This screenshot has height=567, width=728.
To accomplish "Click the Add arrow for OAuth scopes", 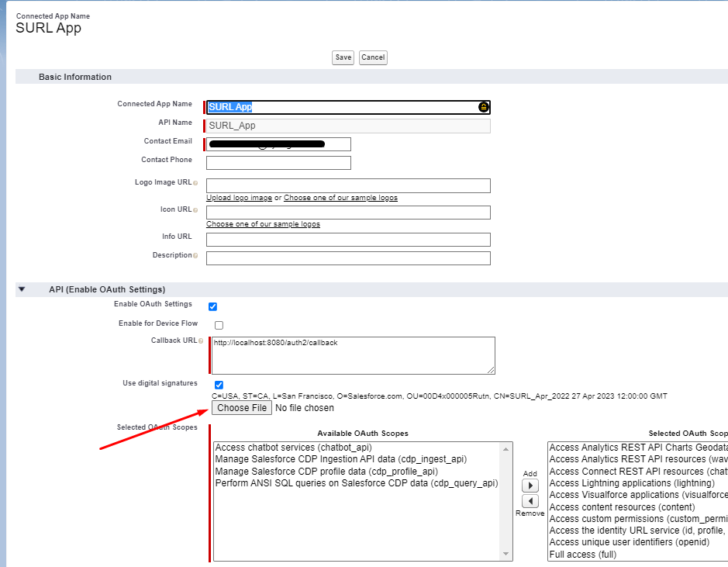I will pyautogui.click(x=530, y=486).
